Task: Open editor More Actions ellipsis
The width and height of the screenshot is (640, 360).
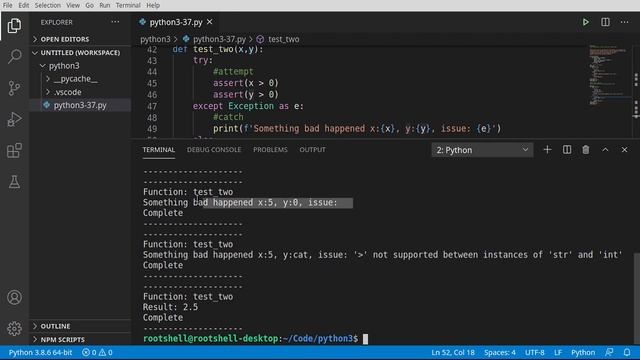Action: tap(624, 22)
